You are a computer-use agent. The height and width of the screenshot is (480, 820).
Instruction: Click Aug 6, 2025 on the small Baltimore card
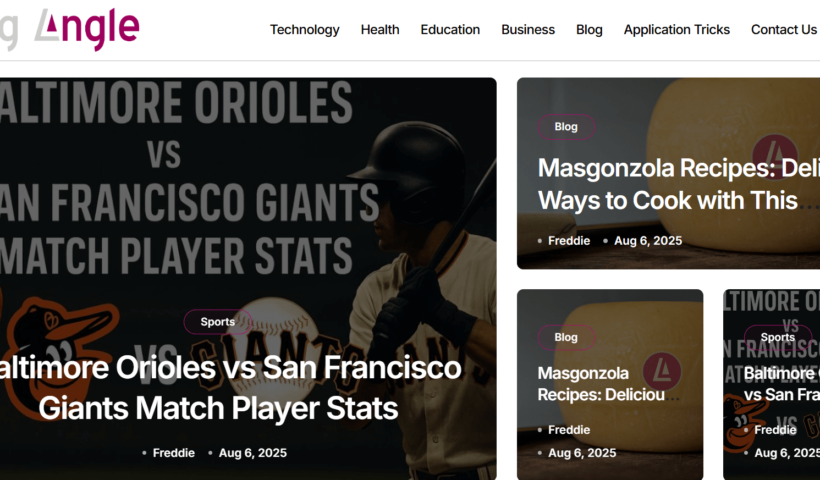[787, 453]
